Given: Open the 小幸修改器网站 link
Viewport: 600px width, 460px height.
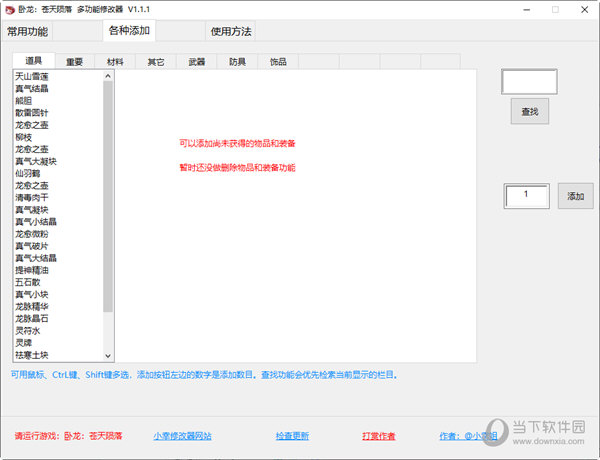Looking at the screenshot, I should point(183,436).
